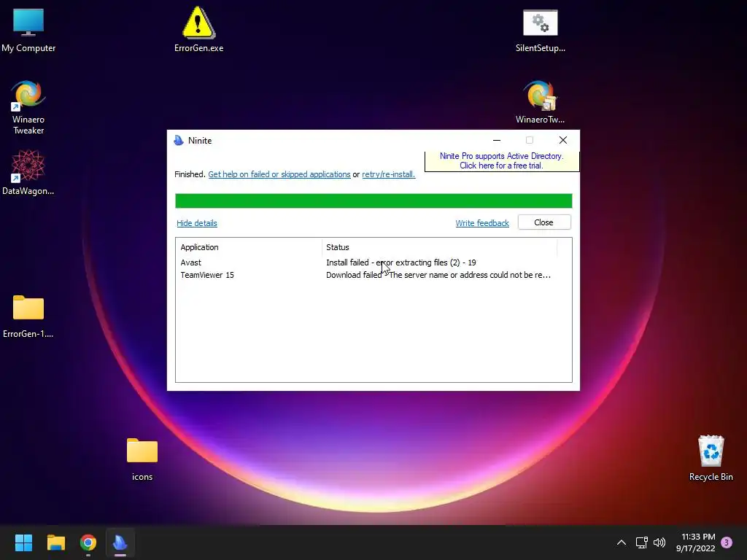Collapse the list with Hide details
The width and height of the screenshot is (747, 560).
197,223
